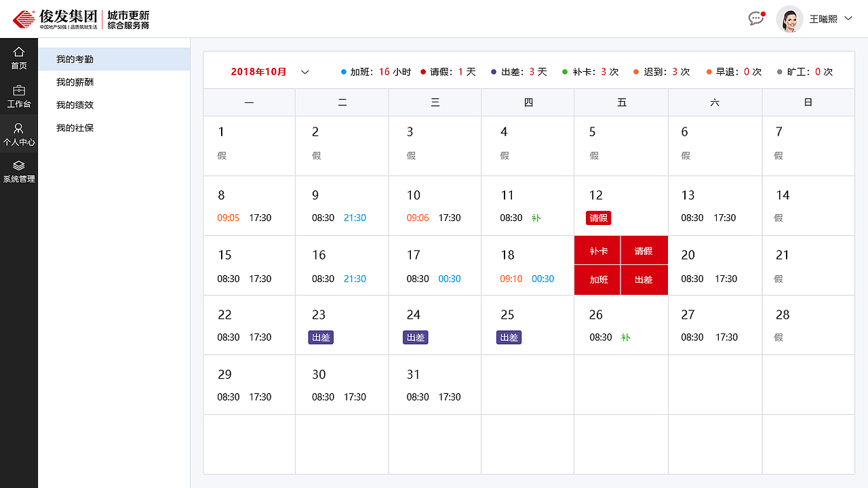The width and height of the screenshot is (868, 488).
Task: Toggle the 出差 business trip legend filter
Action: coord(517,71)
